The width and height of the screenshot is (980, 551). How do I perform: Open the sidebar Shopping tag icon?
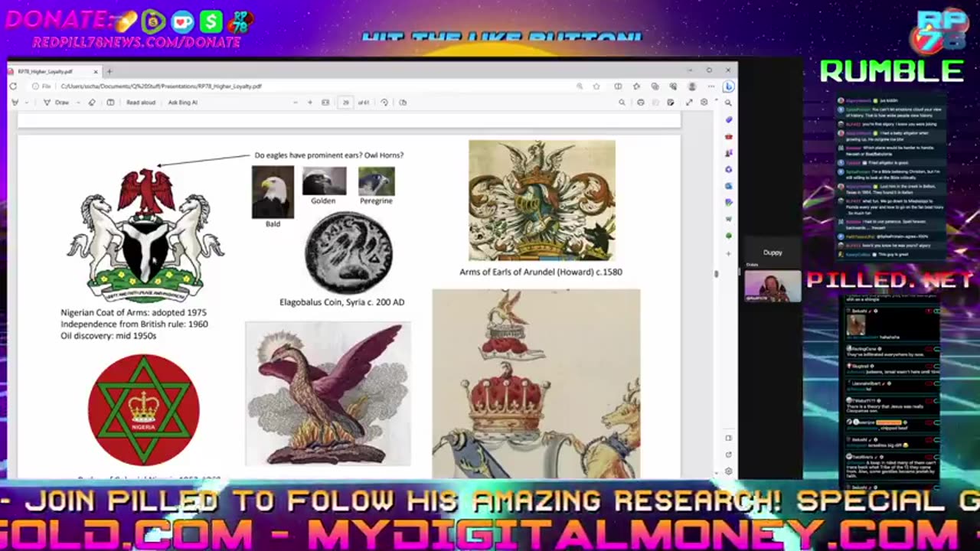click(728, 119)
